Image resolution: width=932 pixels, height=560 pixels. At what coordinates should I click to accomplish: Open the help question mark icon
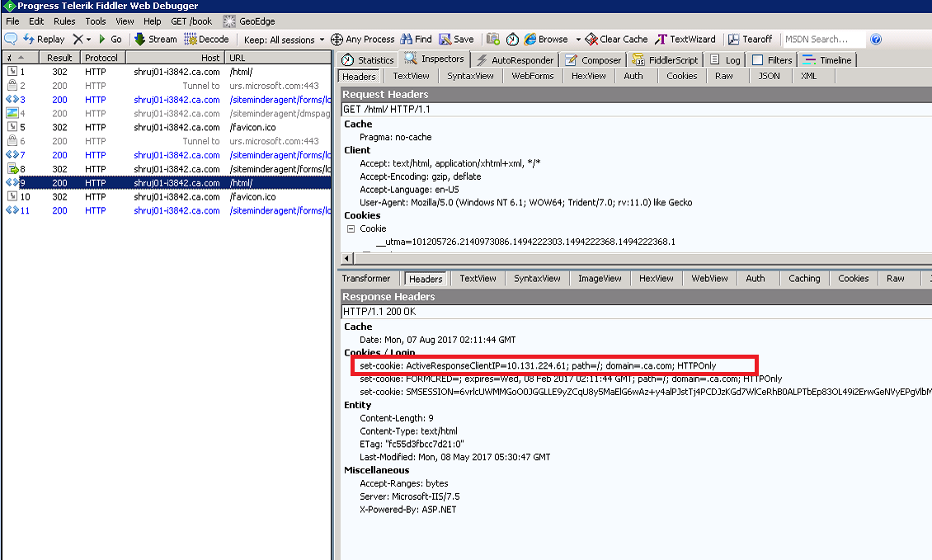876,40
